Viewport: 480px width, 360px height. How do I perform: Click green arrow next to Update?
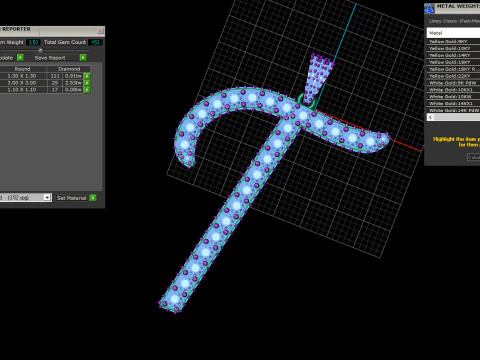tap(20, 58)
